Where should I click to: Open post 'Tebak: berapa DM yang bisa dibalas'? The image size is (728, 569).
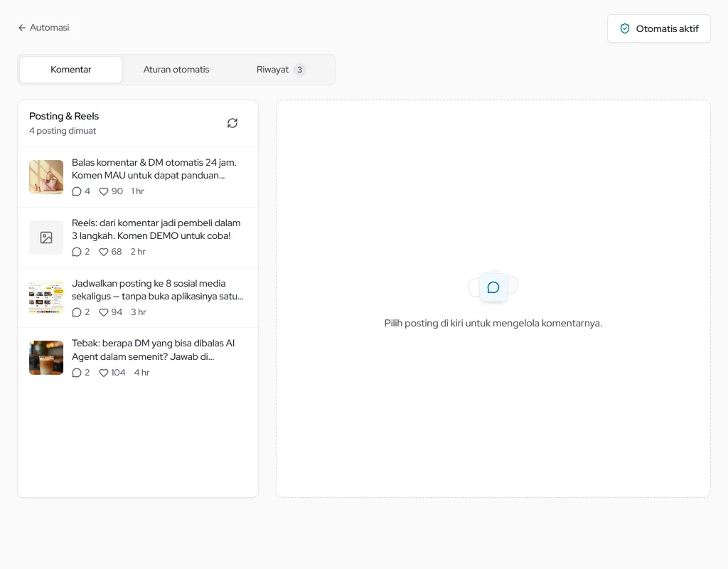pos(138,358)
